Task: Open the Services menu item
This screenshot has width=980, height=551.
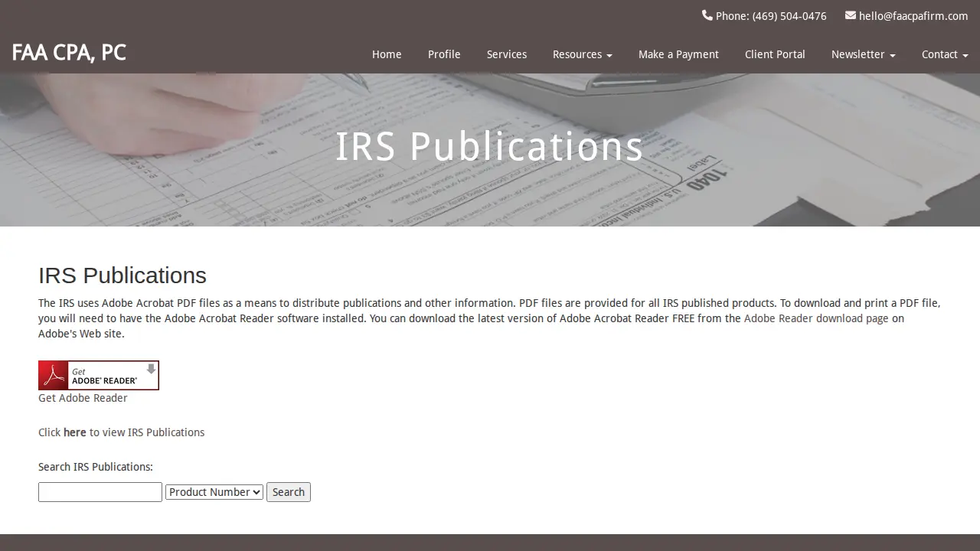Action: [x=507, y=54]
